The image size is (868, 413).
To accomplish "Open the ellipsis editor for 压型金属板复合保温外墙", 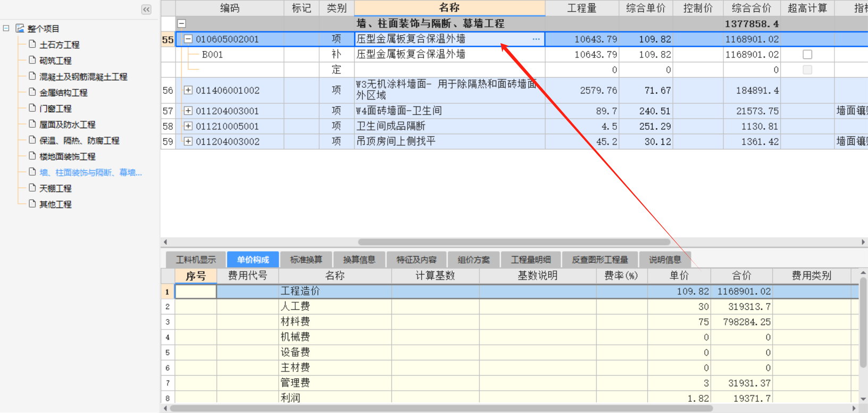I will (x=536, y=39).
